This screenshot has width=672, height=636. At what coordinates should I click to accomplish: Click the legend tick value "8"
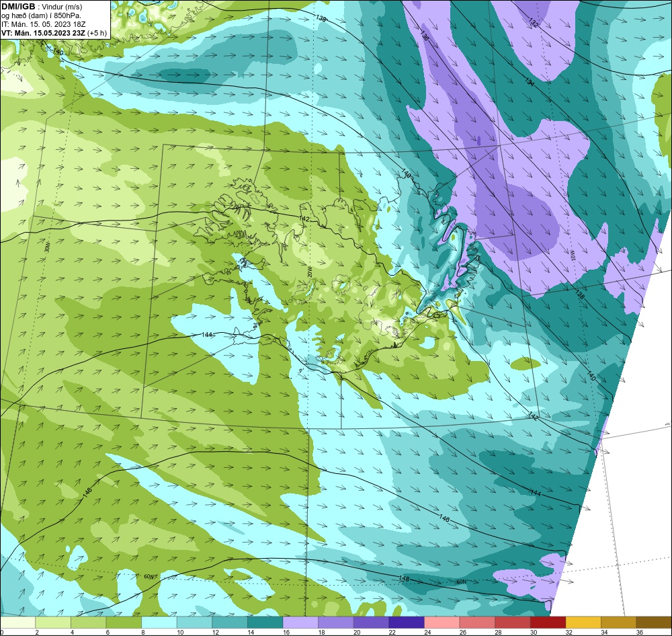pyautogui.click(x=142, y=632)
